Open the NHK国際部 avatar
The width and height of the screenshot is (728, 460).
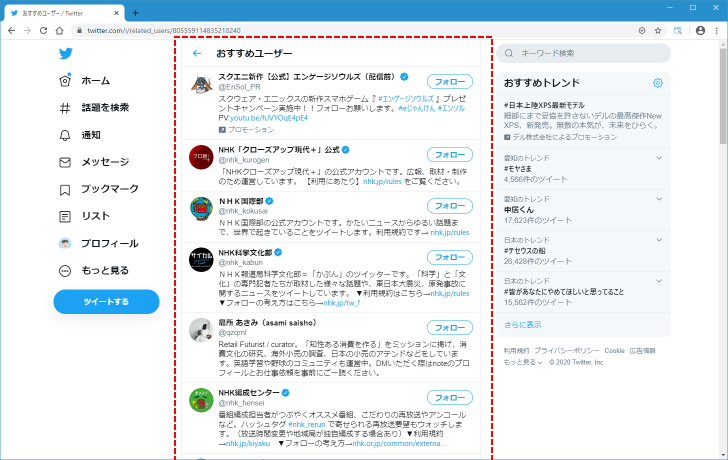pyautogui.click(x=201, y=208)
